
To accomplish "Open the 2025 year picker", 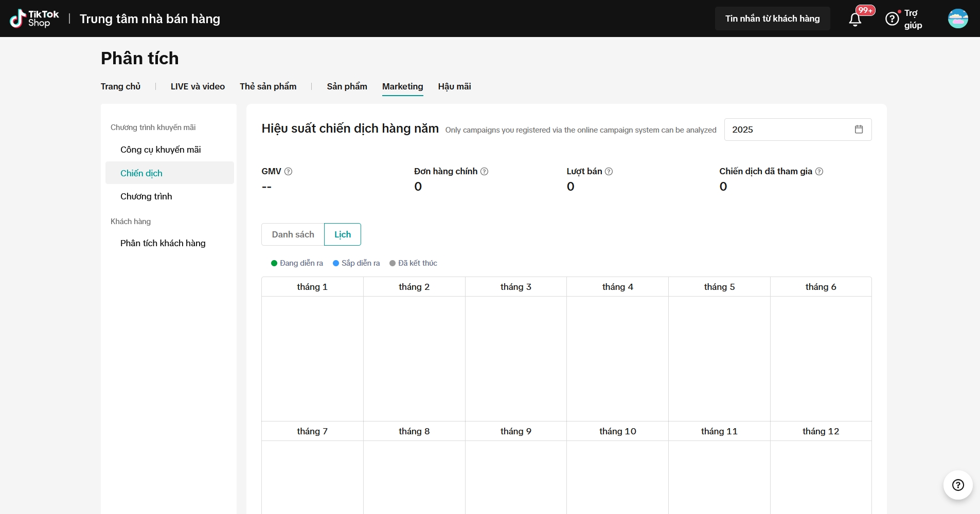I will [x=797, y=130].
